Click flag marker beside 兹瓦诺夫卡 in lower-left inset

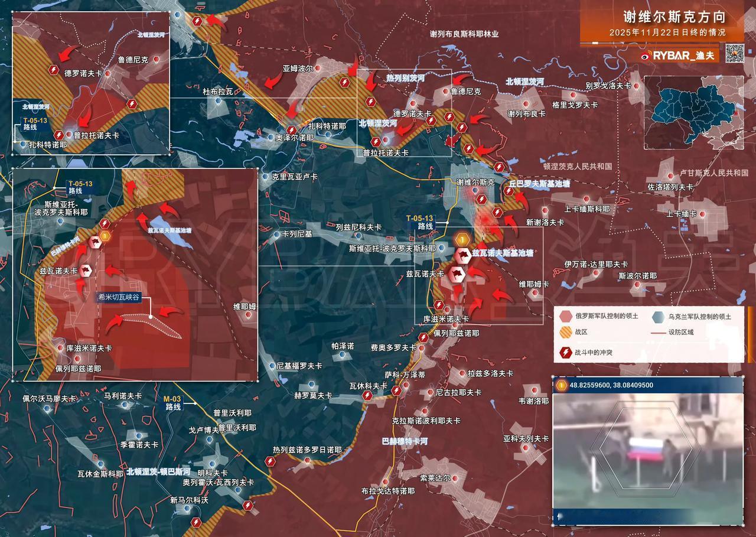tap(86, 271)
